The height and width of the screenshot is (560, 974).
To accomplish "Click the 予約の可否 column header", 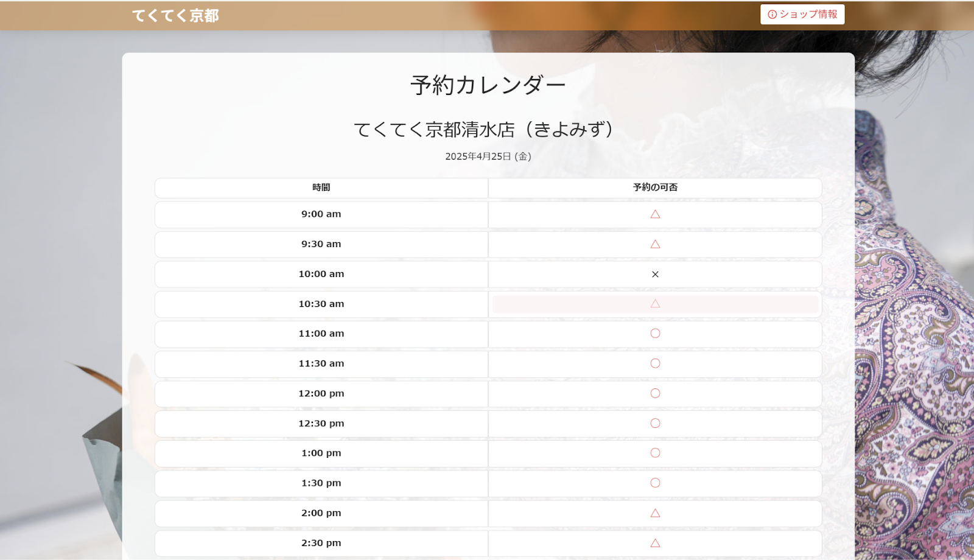I will tap(655, 187).
